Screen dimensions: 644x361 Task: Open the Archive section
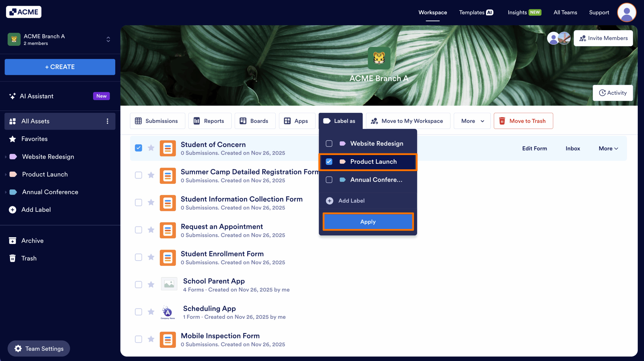(32, 240)
